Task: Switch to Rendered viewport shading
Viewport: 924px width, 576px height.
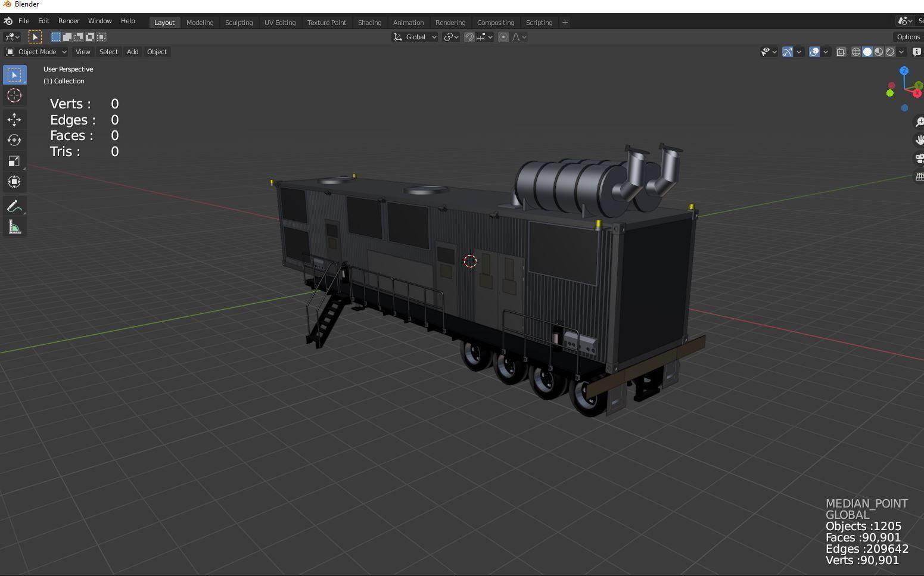Action: [x=890, y=52]
